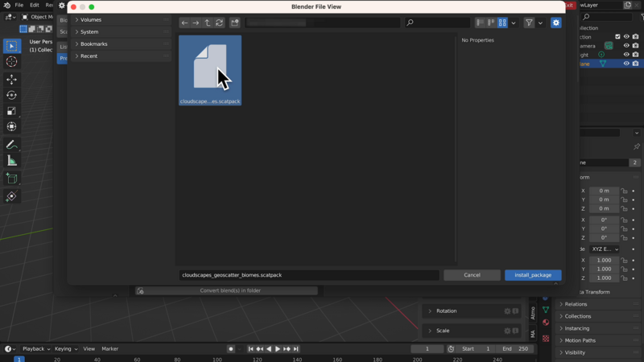Click Convert blend(s) in folder button

(226, 290)
